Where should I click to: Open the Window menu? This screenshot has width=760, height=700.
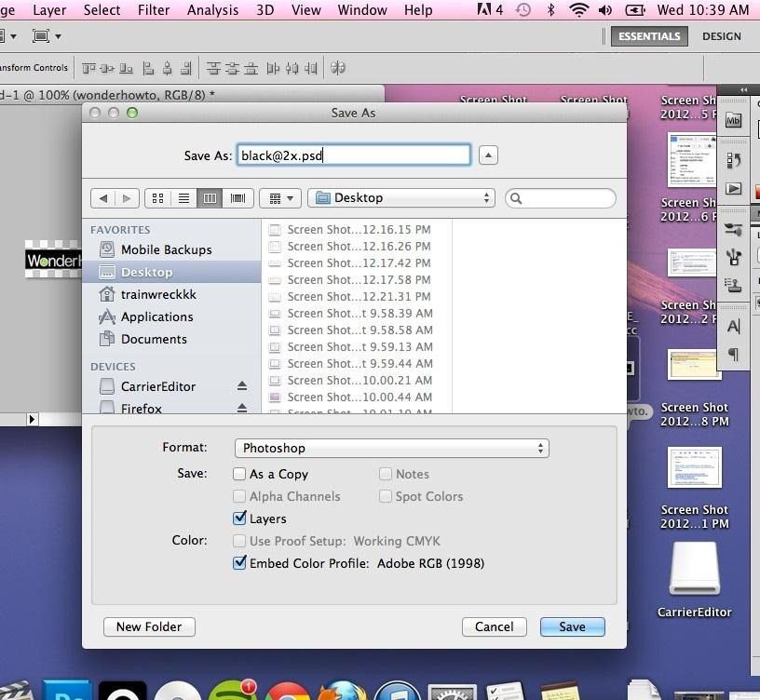point(362,10)
